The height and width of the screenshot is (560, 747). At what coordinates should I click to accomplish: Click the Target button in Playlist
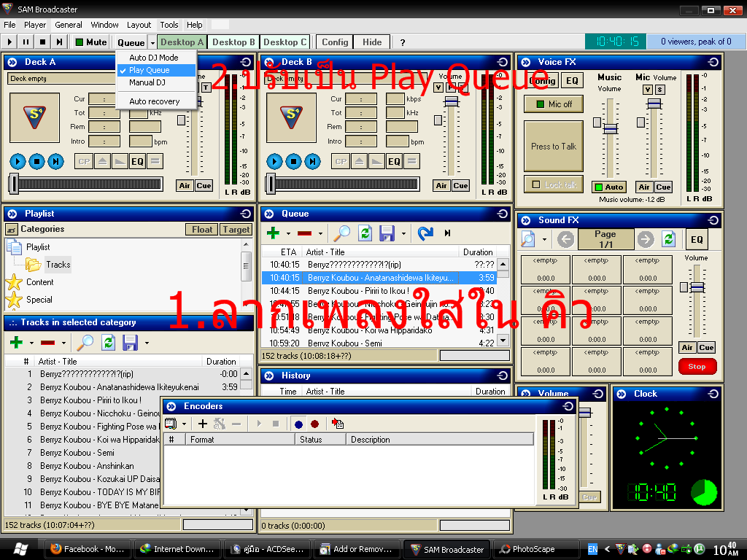[x=236, y=230]
